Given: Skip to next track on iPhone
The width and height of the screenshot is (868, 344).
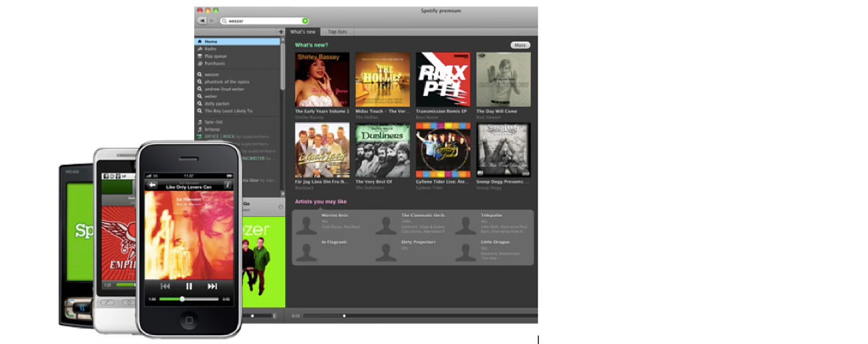Looking at the screenshot, I should pos(212,286).
